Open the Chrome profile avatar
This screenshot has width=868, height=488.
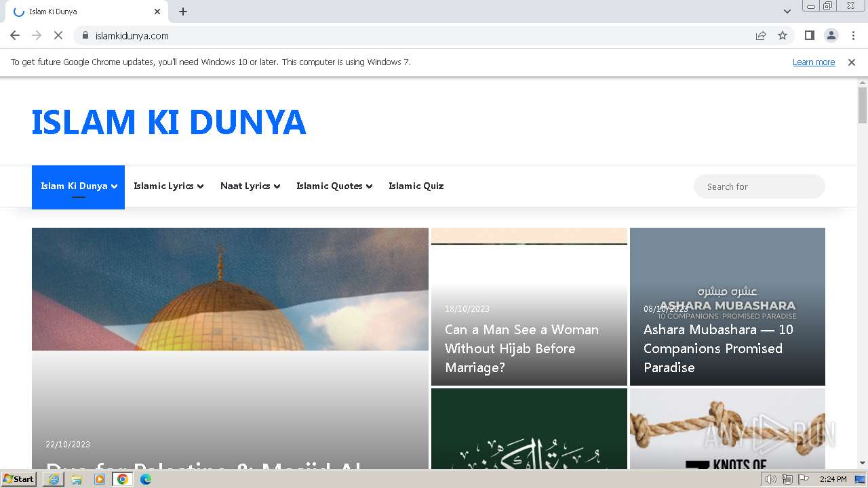831,35
